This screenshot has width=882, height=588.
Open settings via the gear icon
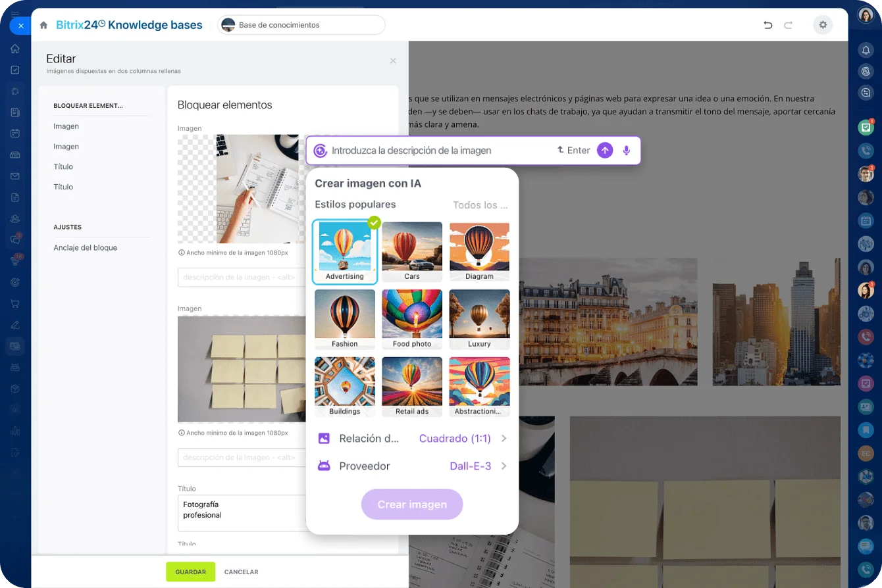(x=822, y=25)
